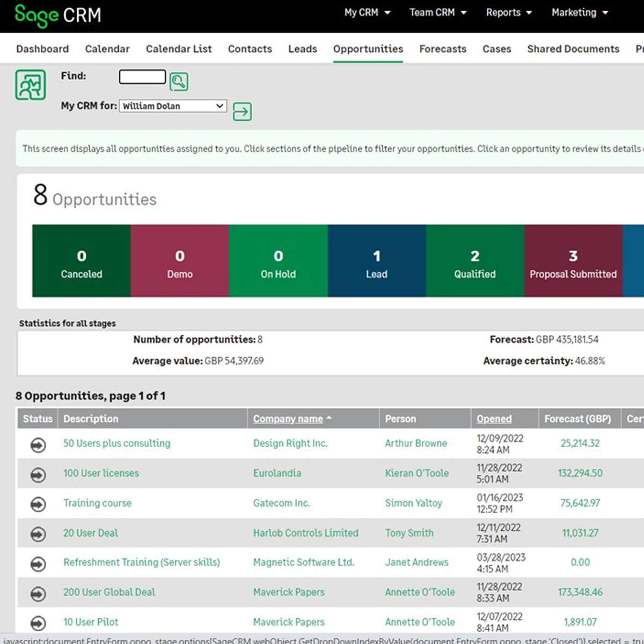Open the 20 User Deal opportunity
Screen dimensions: 644x644
[x=90, y=533]
